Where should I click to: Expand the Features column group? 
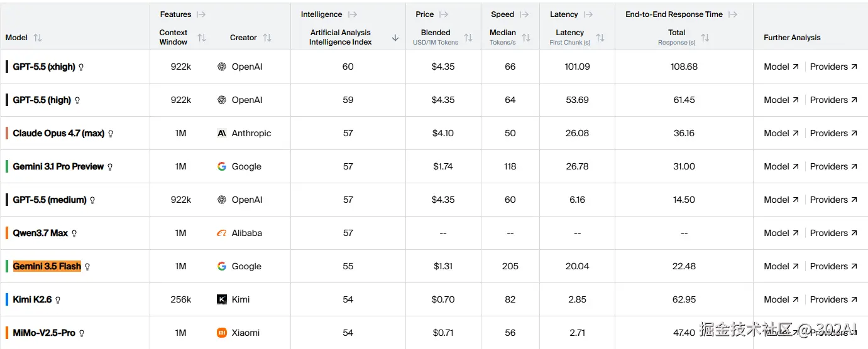tap(201, 14)
